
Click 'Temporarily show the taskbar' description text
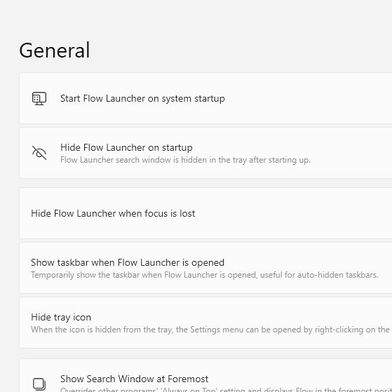(x=205, y=275)
